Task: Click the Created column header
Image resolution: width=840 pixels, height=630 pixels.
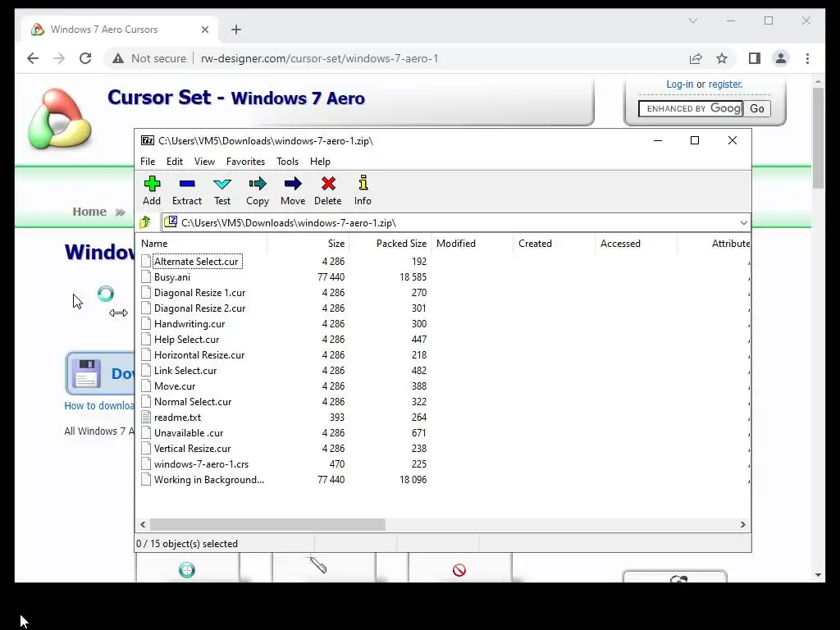Action: click(554, 243)
